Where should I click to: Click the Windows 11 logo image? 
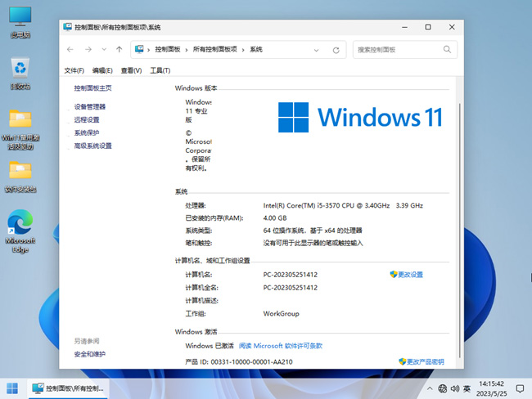tap(360, 117)
